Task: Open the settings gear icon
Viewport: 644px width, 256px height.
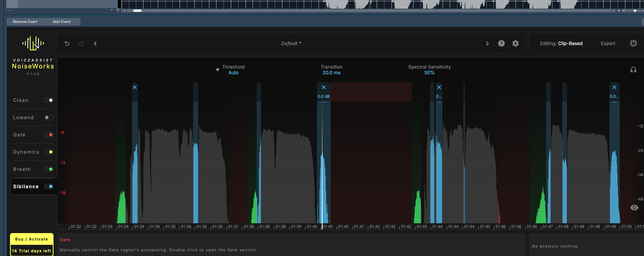Action: click(x=515, y=44)
